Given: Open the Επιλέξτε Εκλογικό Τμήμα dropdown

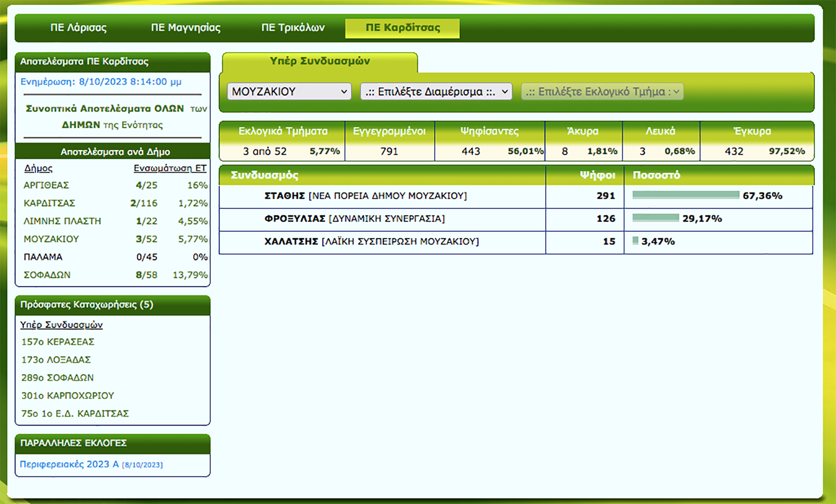Looking at the screenshot, I should [602, 92].
